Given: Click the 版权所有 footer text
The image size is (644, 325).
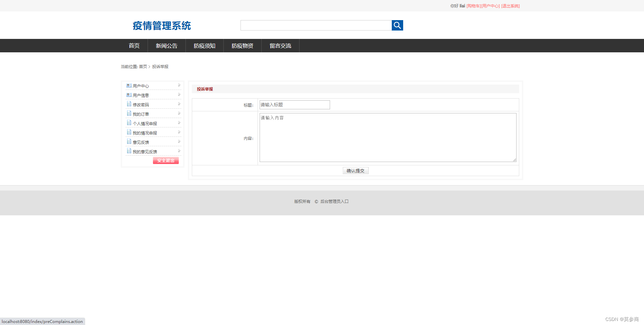Looking at the screenshot, I should point(302,202).
